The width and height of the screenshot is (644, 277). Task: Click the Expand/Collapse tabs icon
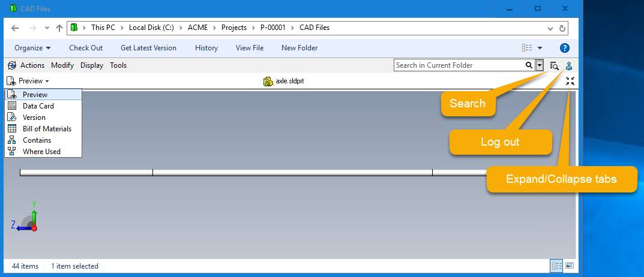click(x=570, y=81)
